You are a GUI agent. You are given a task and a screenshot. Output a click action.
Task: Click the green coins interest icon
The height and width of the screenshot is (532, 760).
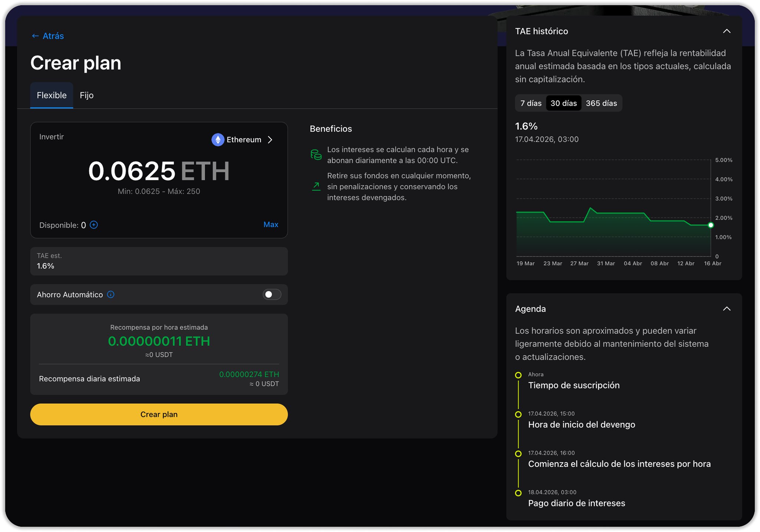pyautogui.click(x=316, y=155)
